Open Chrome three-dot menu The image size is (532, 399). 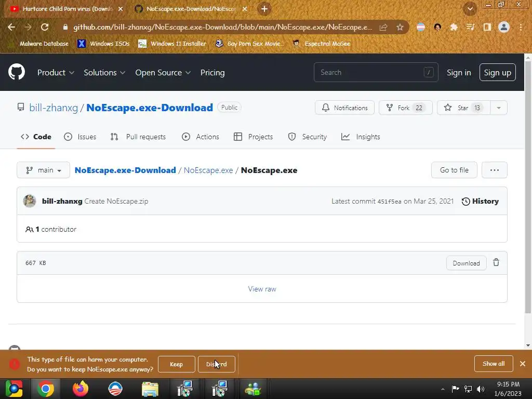(521, 27)
